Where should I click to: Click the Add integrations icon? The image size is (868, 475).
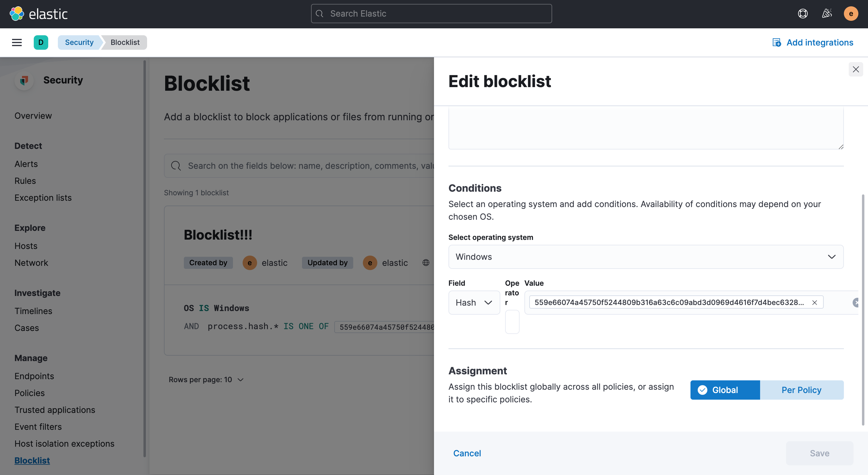776,42
